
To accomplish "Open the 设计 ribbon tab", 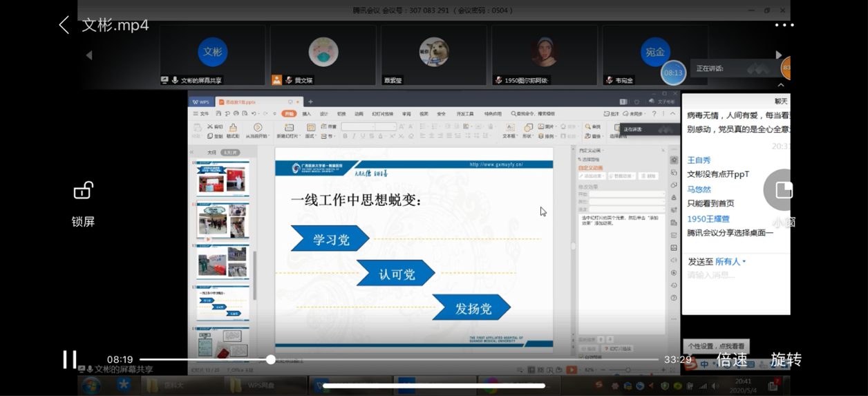I will [x=324, y=113].
